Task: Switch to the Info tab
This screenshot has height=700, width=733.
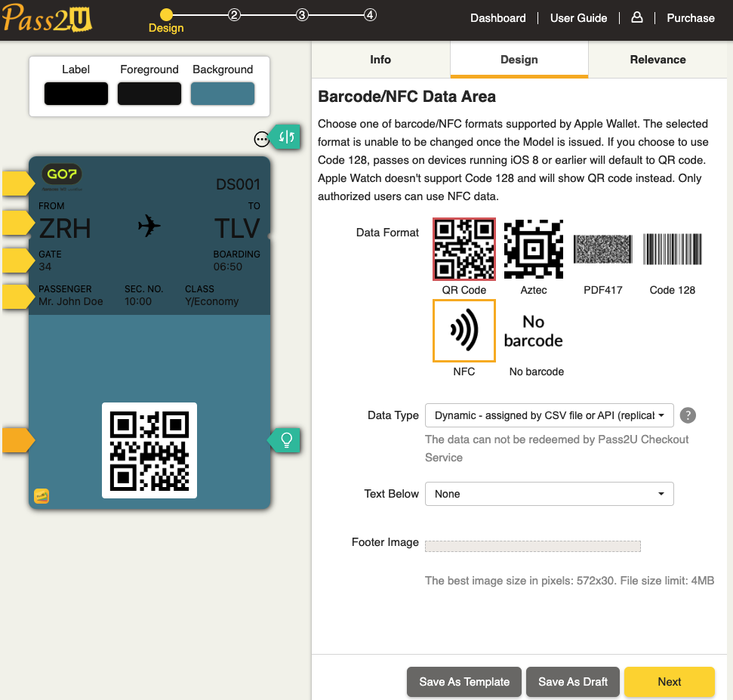Action: [x=380, y=60]
